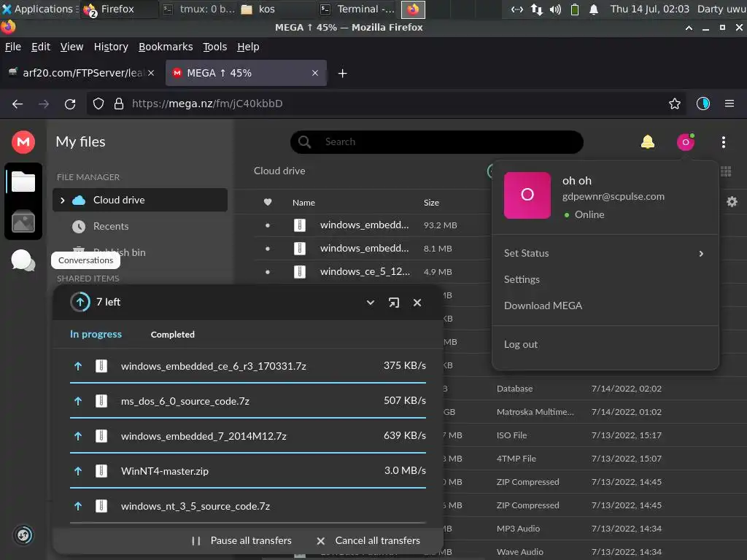Sort files by Size column

point(431,203)
